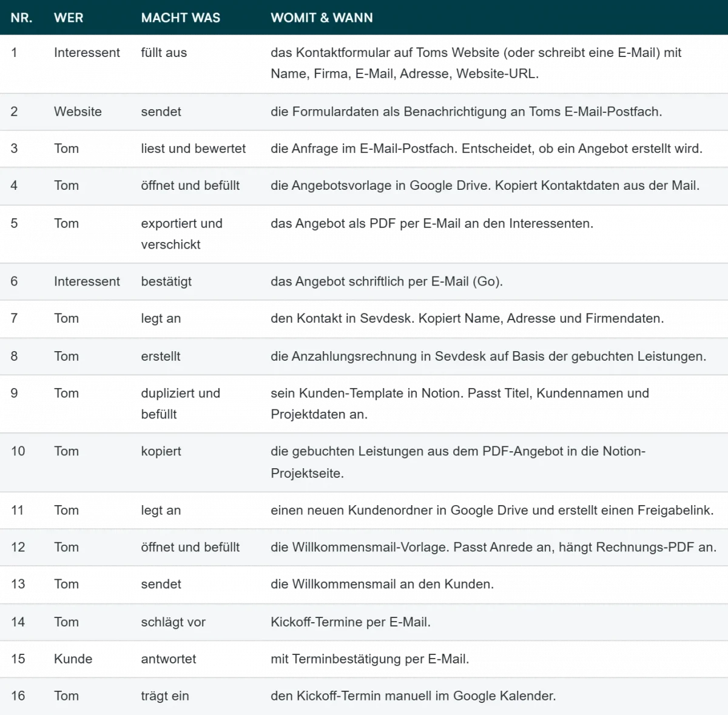Viewport: 728px width, 715px height.
Task: Click the WOMIT & WANN column header
Action: (x=322, y=18)
